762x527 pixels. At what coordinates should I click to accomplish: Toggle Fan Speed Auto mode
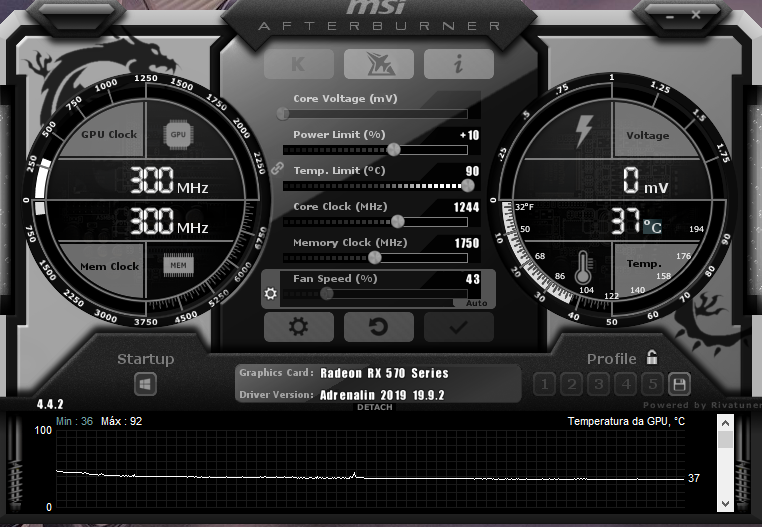click(476, 303)
